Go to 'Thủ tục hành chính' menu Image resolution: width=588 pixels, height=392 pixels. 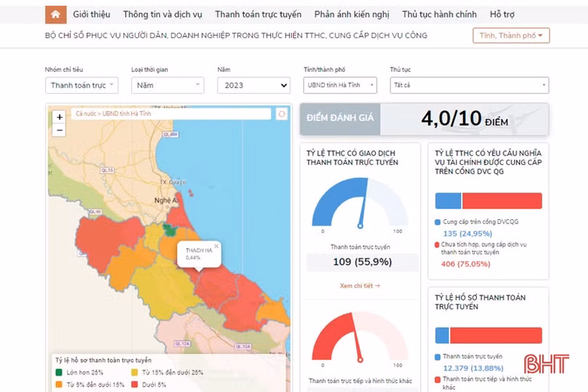tap(439, 15)
